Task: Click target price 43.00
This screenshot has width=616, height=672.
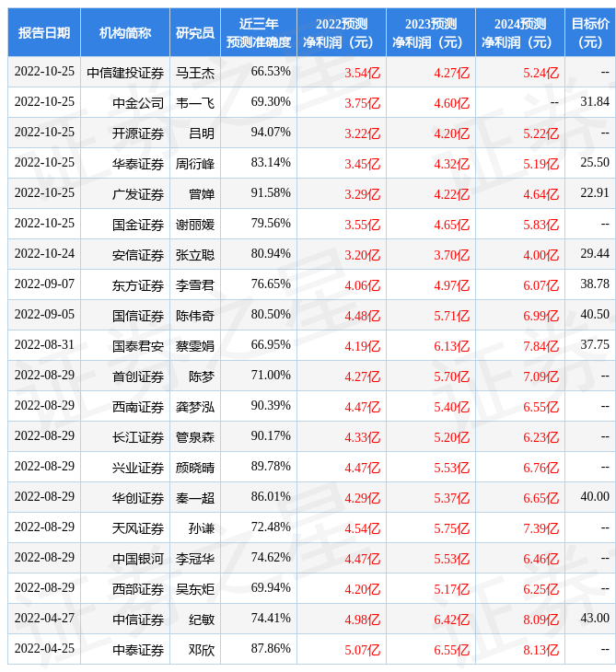Action: (595, 619)
